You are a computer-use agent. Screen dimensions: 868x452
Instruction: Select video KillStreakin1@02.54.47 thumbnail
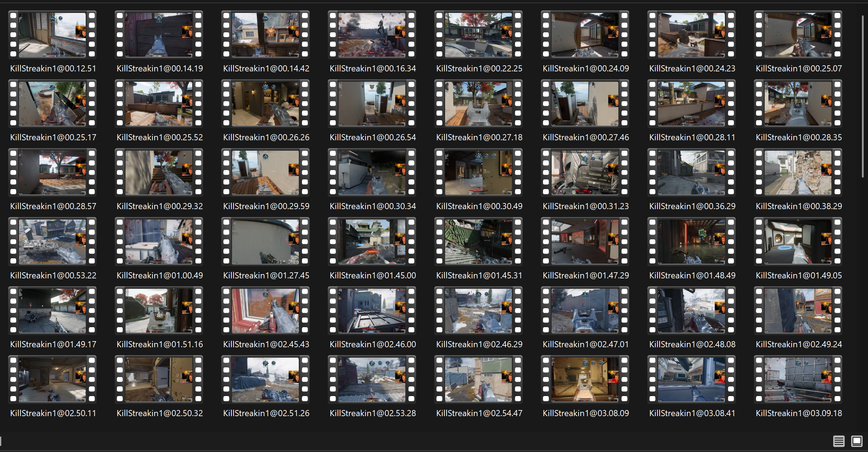(478, 380)
